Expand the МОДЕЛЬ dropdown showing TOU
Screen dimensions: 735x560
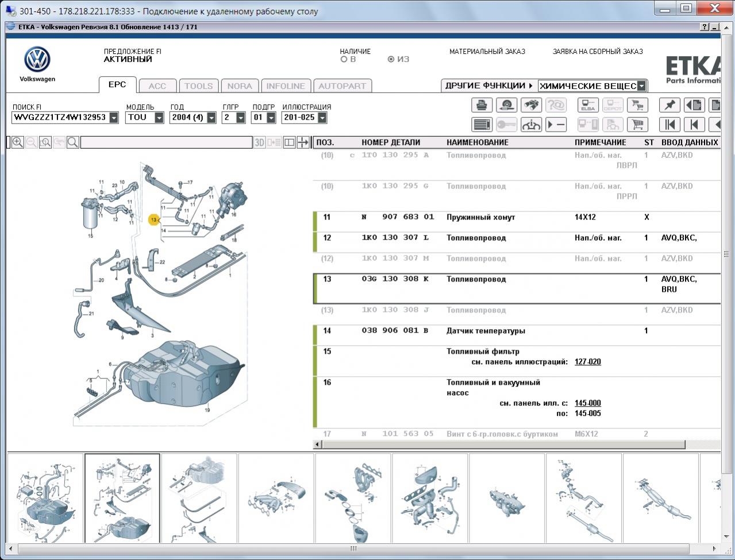tap(159, 118)
